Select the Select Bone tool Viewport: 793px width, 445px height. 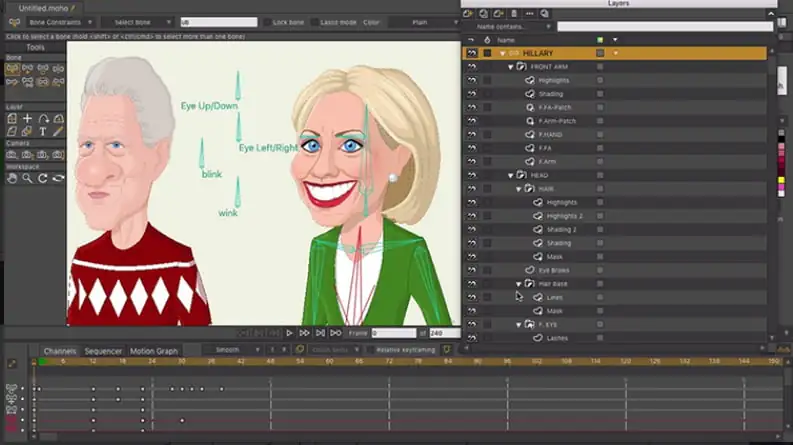11,69
